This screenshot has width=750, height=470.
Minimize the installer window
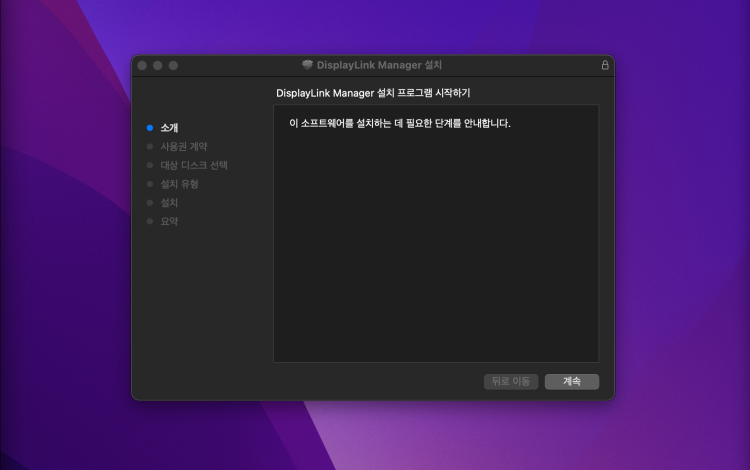(x=157, y=66)
